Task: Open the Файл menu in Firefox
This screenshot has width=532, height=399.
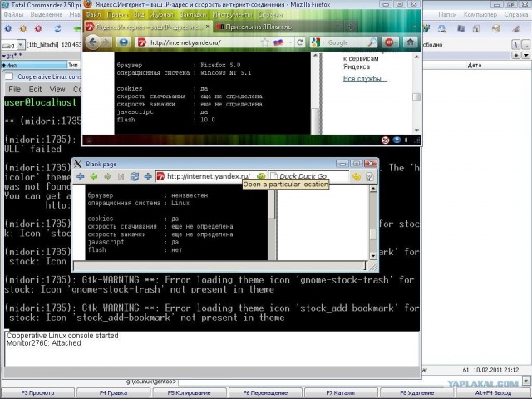Action: point(93,15)
